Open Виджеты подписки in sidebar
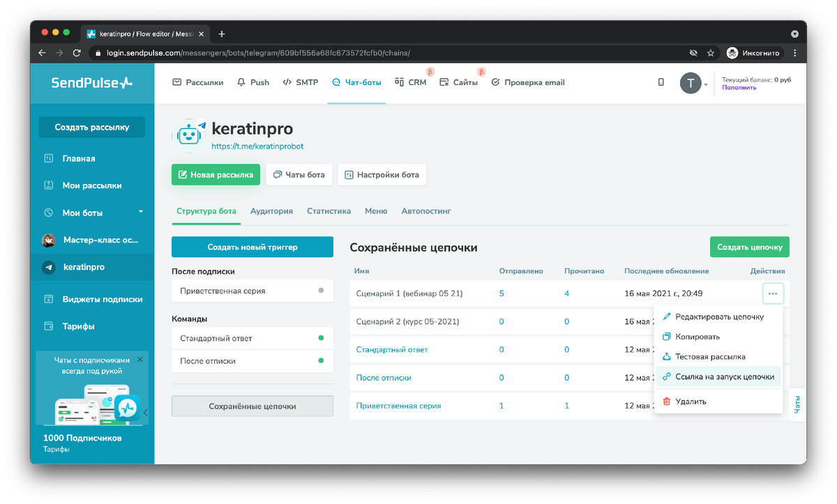This screenshot has width=837, height=504. click(103, 299)
